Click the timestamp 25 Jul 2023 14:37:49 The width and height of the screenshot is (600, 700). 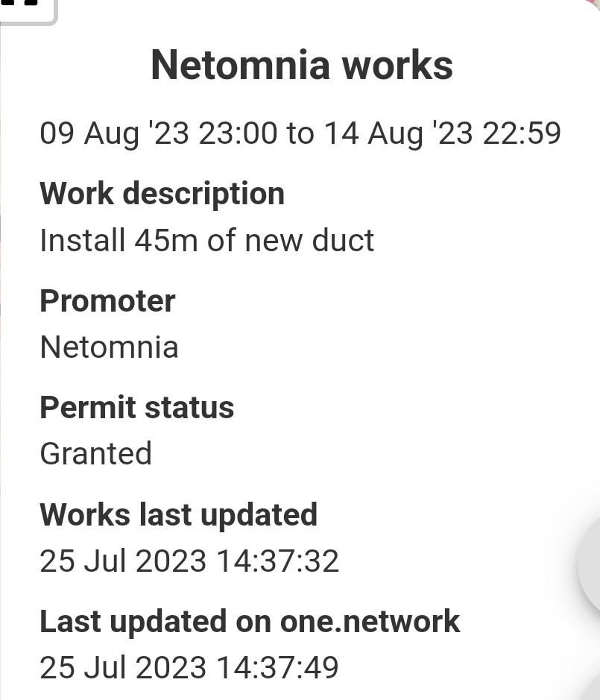[x=189, y=667]
